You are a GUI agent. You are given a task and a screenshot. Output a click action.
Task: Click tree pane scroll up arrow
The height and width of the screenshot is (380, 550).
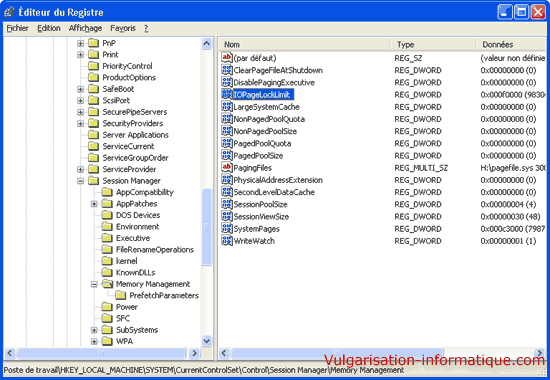(207, 44)
